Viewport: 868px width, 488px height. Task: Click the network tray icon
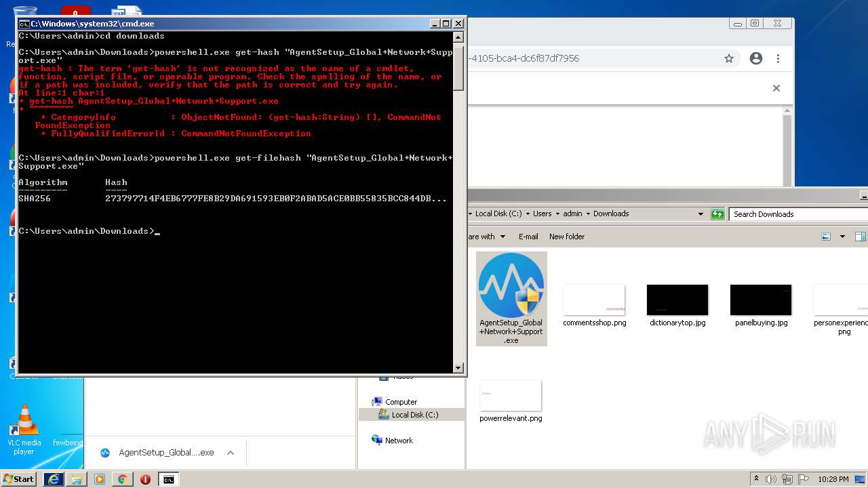(787, 479)
